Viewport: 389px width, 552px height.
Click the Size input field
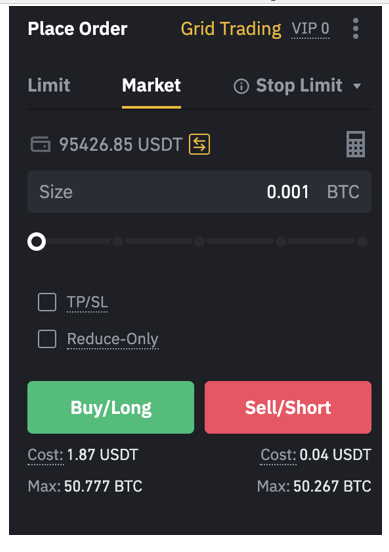click(199, 192)
